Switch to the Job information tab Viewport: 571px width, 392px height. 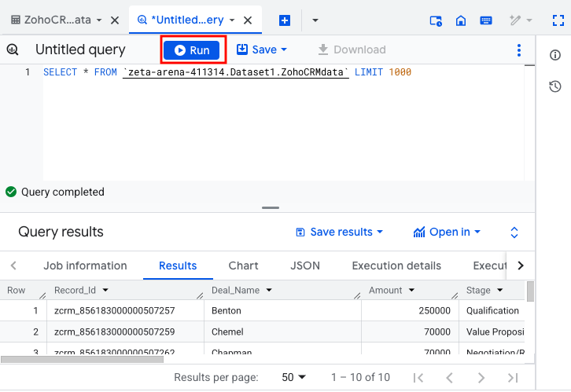[x=85, y=266]
